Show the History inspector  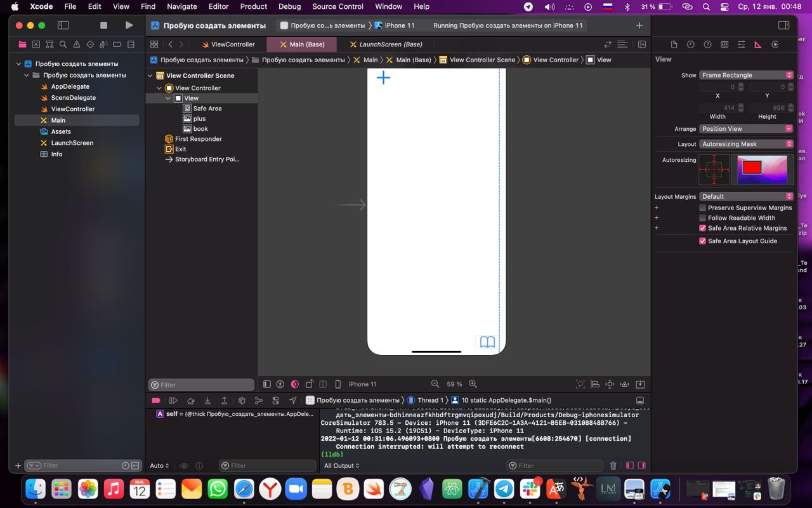[691, 44]
